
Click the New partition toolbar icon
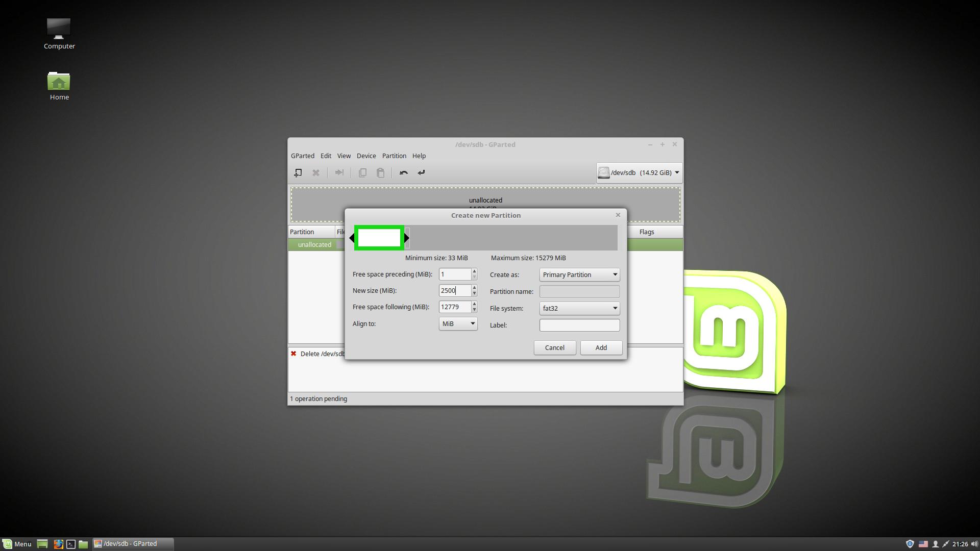click(298, 173)
